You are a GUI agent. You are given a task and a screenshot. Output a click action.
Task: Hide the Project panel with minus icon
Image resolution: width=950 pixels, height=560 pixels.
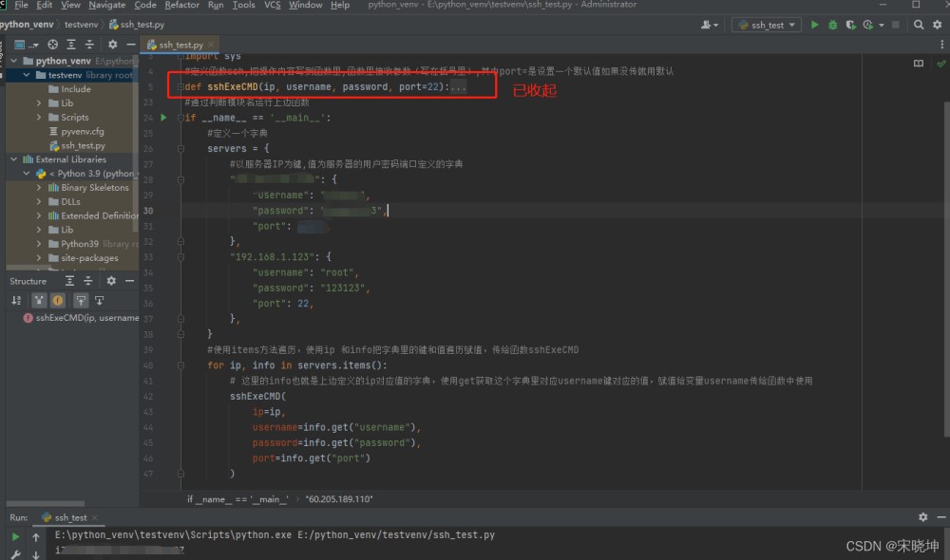point(130,45)
